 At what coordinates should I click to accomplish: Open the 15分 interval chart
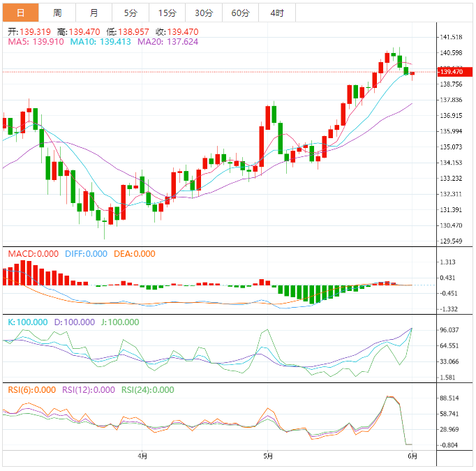(167, 13)
